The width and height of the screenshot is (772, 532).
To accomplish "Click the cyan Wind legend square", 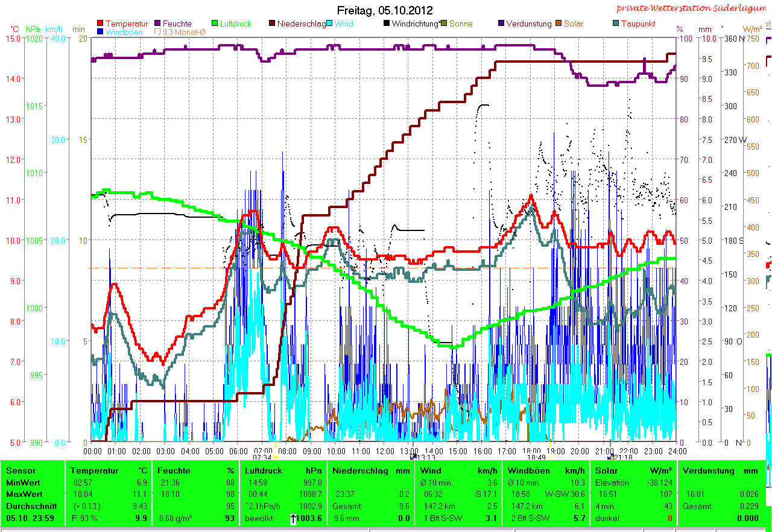I will [x=330, y=24].
